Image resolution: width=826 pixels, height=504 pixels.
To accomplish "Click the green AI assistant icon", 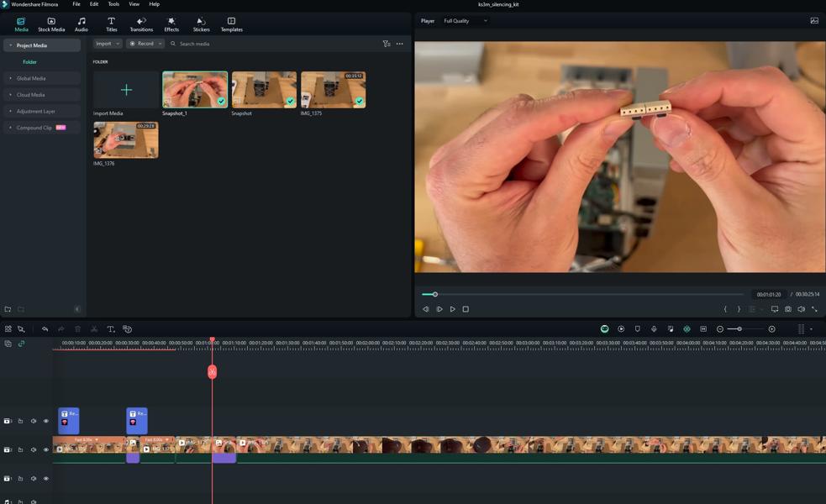I will [x=605, y=329].
